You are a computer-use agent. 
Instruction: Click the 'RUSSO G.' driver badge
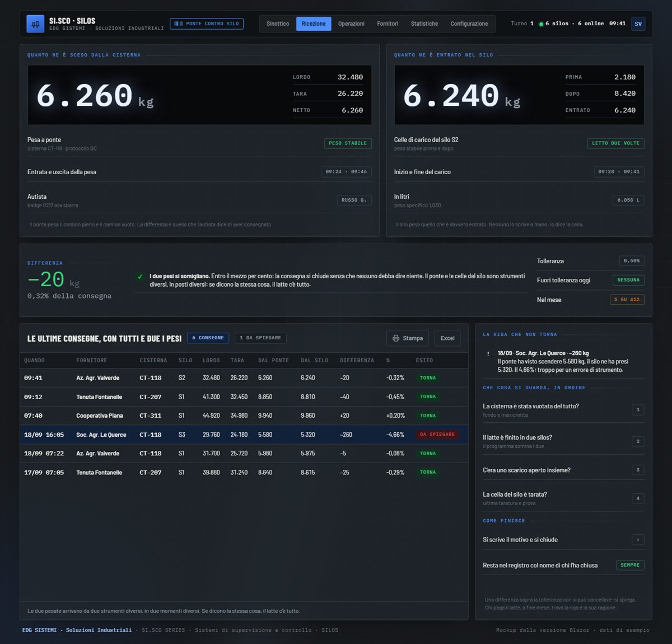click(x=354, y=200)
